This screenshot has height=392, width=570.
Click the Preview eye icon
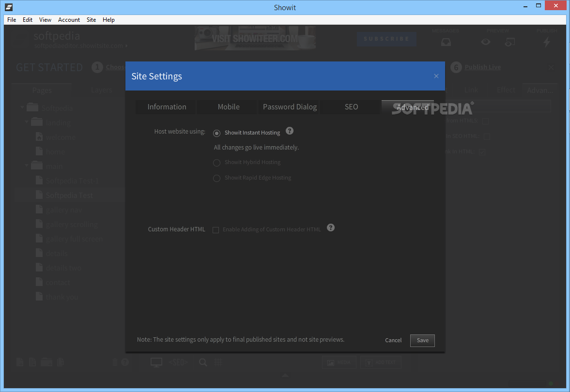[x=486, y=42]
